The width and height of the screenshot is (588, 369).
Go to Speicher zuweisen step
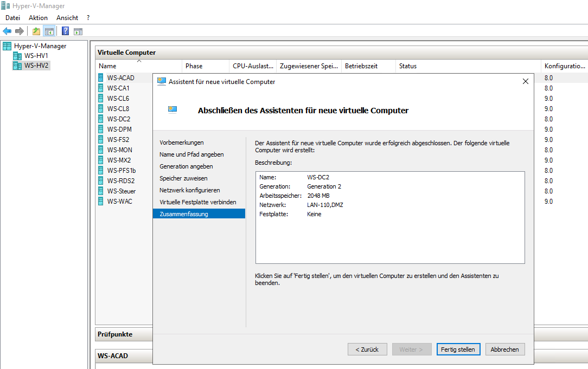pos(183,178)
